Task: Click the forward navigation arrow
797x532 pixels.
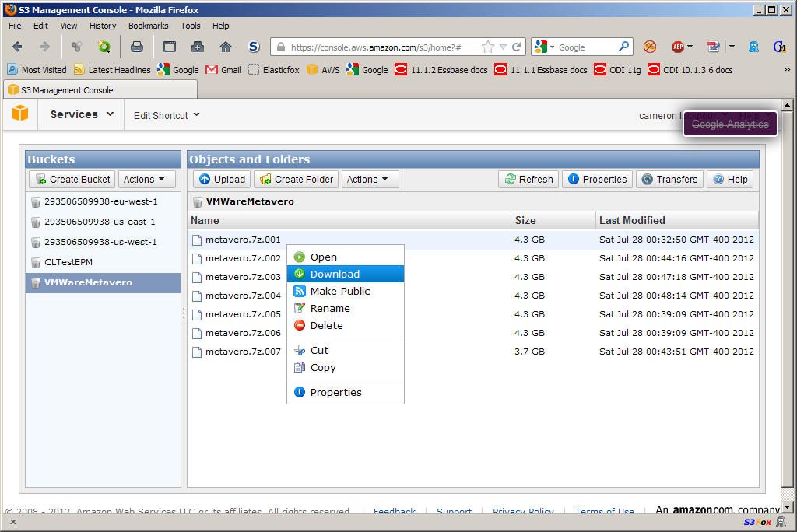Action: (x=44, y=47)
